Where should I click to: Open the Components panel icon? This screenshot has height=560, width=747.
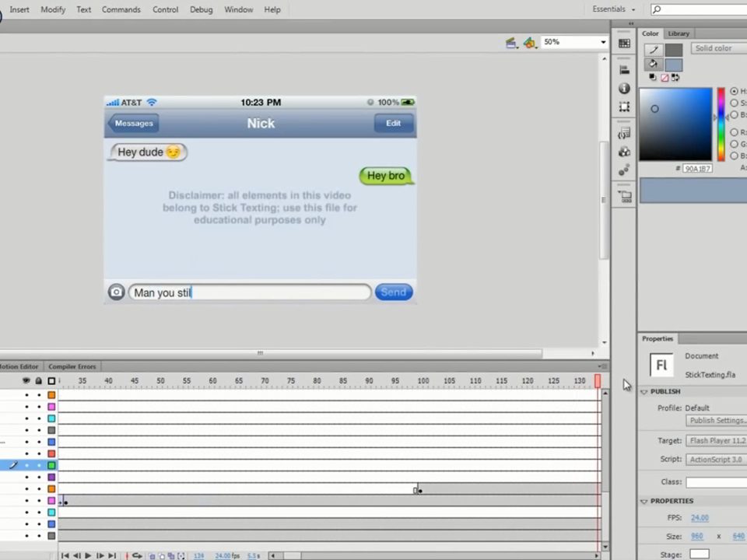(x=624, y=152)
